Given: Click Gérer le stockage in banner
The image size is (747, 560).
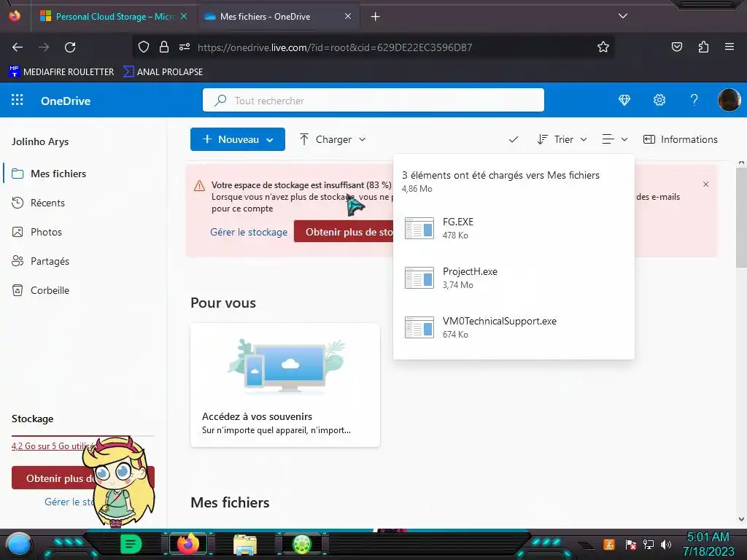Looking at the screenshot, I should (249, 232).
